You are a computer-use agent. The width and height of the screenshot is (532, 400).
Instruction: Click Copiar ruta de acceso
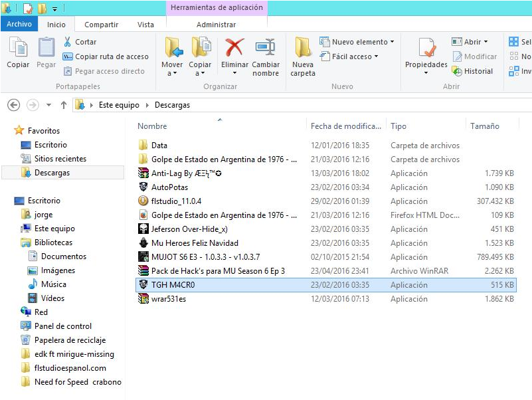coord(106,56)
